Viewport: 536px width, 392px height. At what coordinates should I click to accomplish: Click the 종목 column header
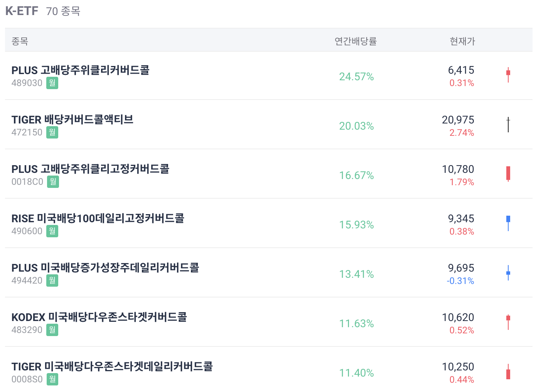pos(20,41)
